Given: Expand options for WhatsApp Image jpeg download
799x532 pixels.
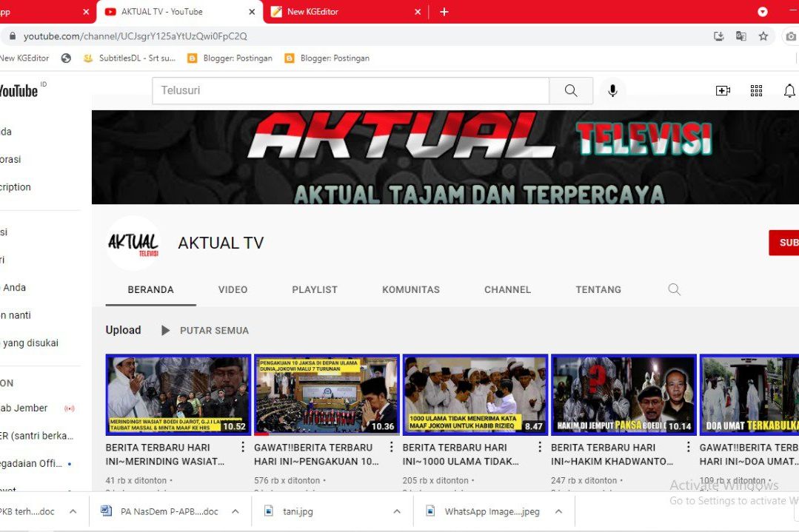Looking at the screenshot, I should [558, 511].
